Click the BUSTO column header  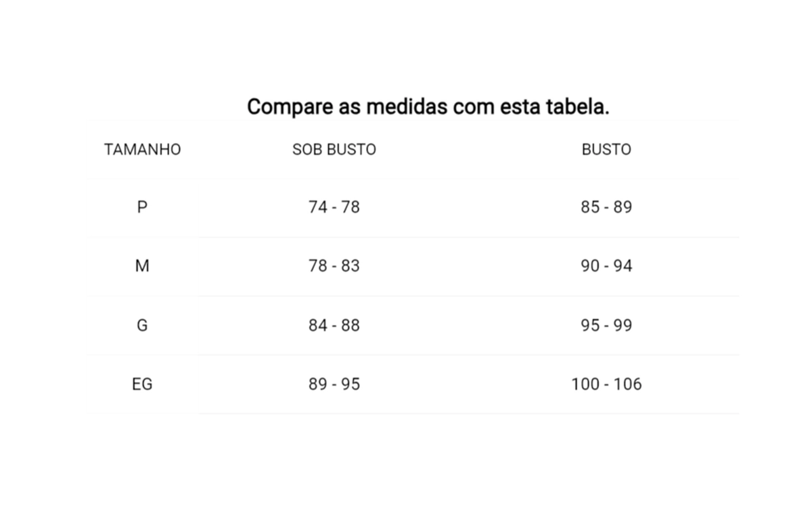606,150
